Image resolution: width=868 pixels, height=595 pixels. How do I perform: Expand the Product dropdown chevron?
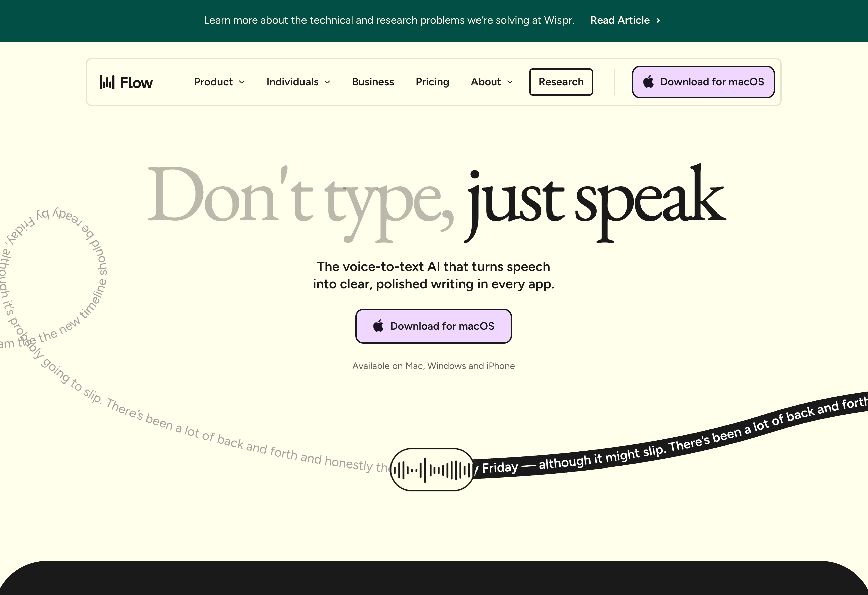click(242, 82)
